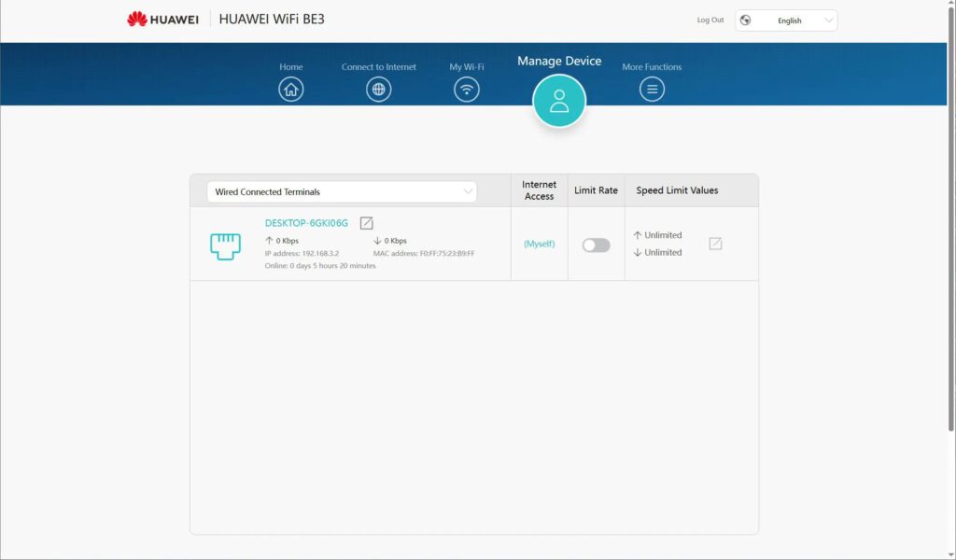Click the Online: 0 days 5 hours text
This screenshot has height=560, width=956.
[x=320, y=266]
